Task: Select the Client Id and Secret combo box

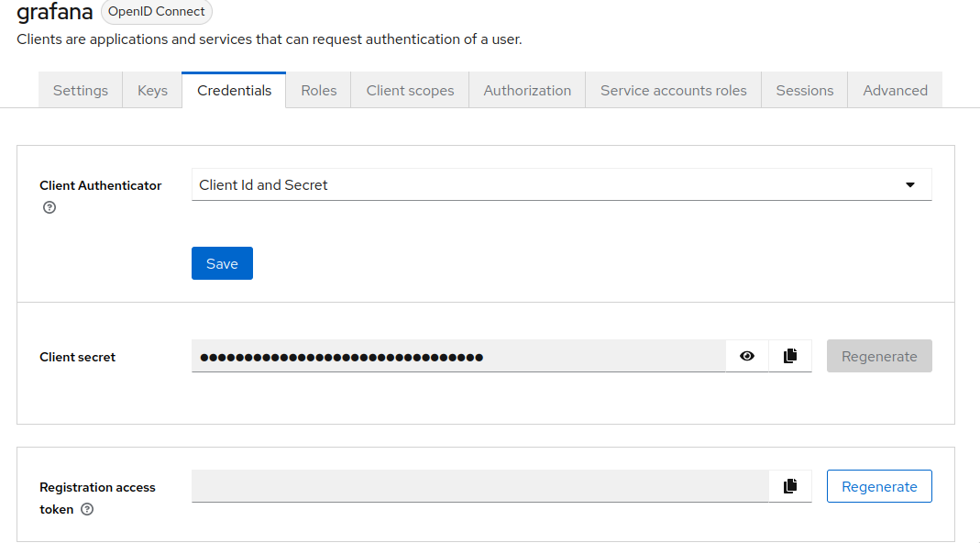Action: pos(561,184)
